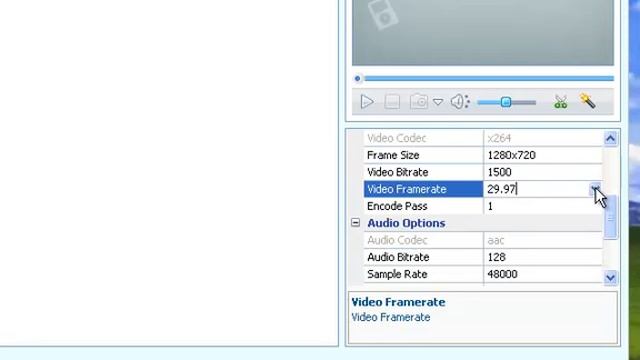This screenshot has width=640, height=360.
Task: Click the scroll down arrow of properties list
Action: [610, 278]
